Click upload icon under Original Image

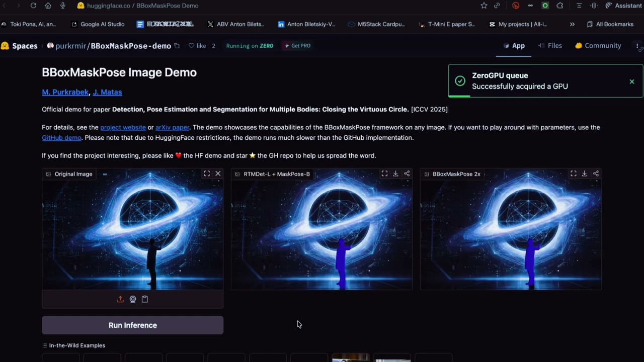[120, 299]
